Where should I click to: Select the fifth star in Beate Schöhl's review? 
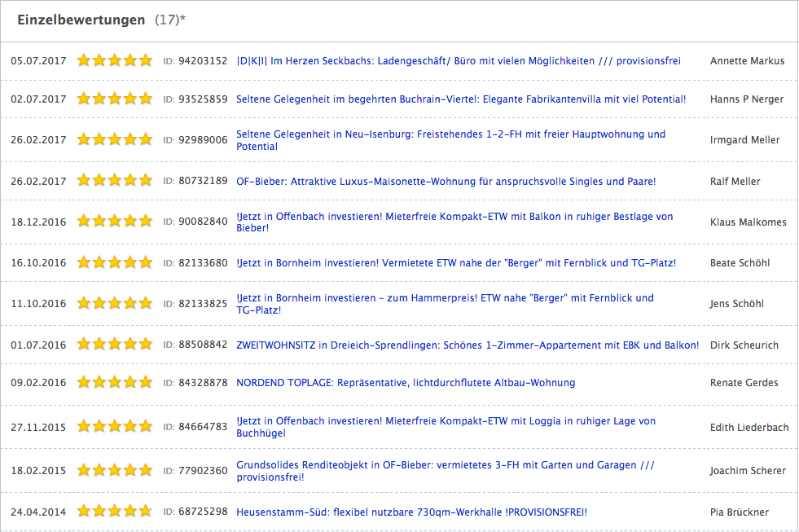point(145,262)
